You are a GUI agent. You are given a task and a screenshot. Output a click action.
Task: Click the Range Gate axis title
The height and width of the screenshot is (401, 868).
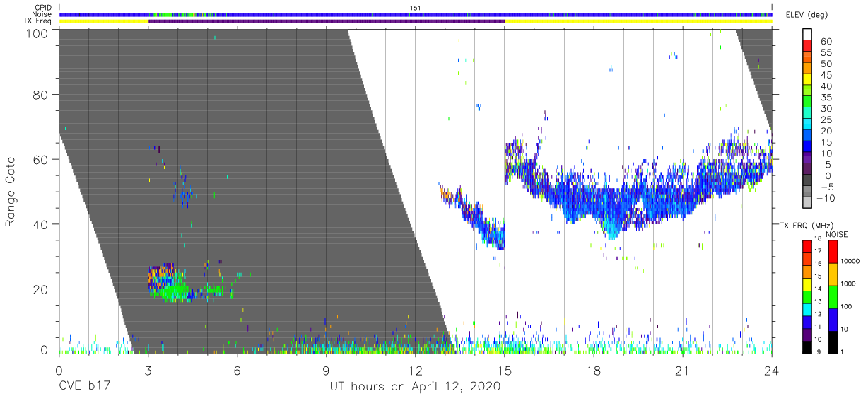click(10, 192)
